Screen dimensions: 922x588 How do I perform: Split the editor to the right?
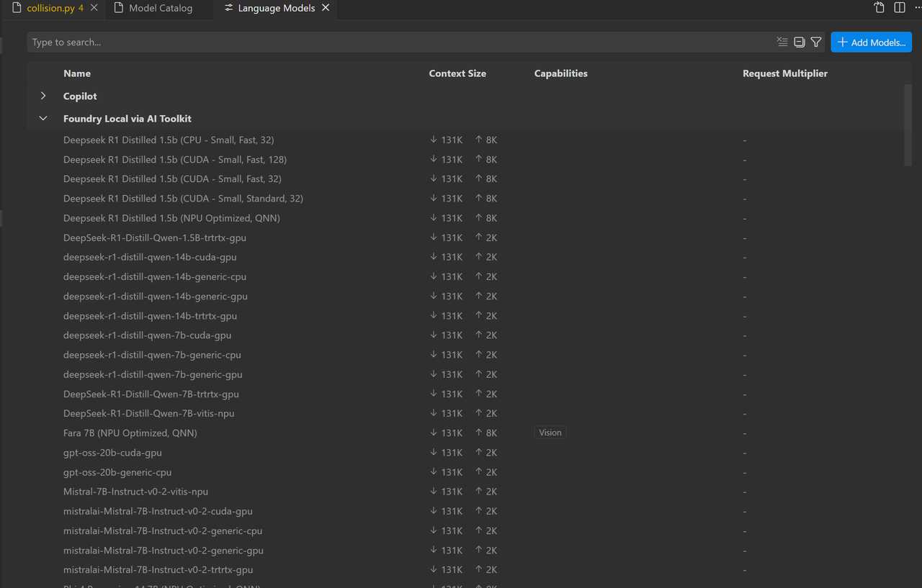pyautogui.click(x=900, y=8)
